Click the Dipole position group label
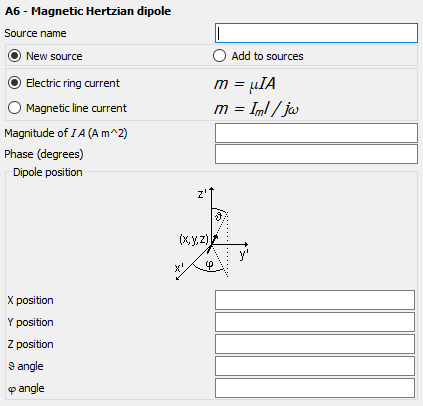This screenshot has width=423, height=406. (48, 172)
